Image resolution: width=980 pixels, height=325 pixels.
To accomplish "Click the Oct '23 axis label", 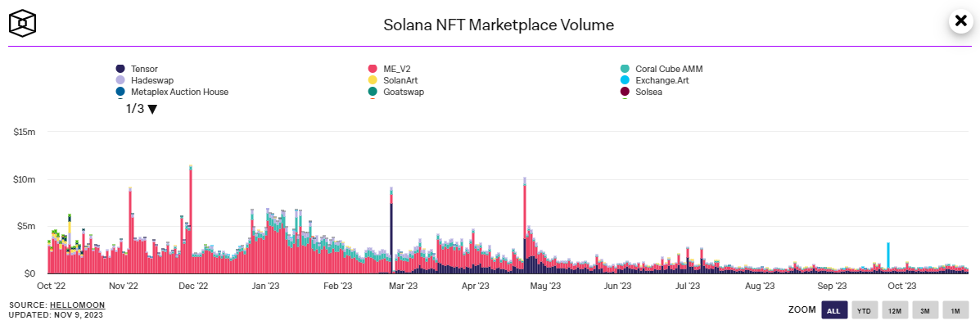I will click(902, 287).
